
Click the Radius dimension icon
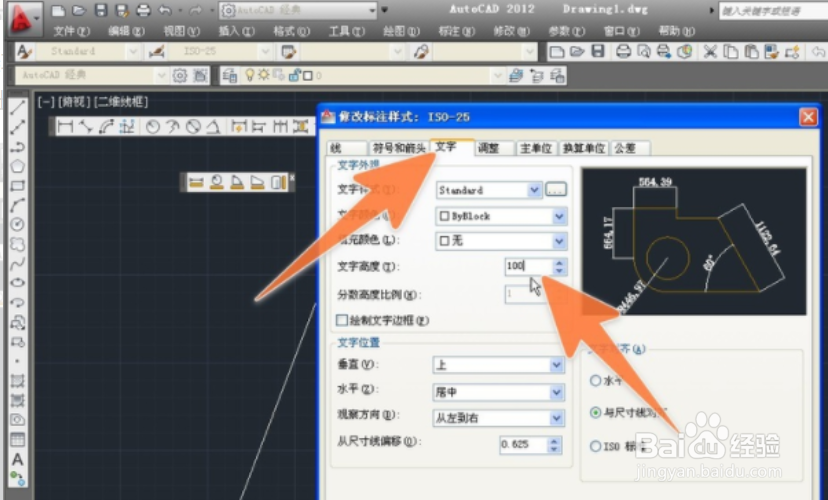[x=153, y=126]
